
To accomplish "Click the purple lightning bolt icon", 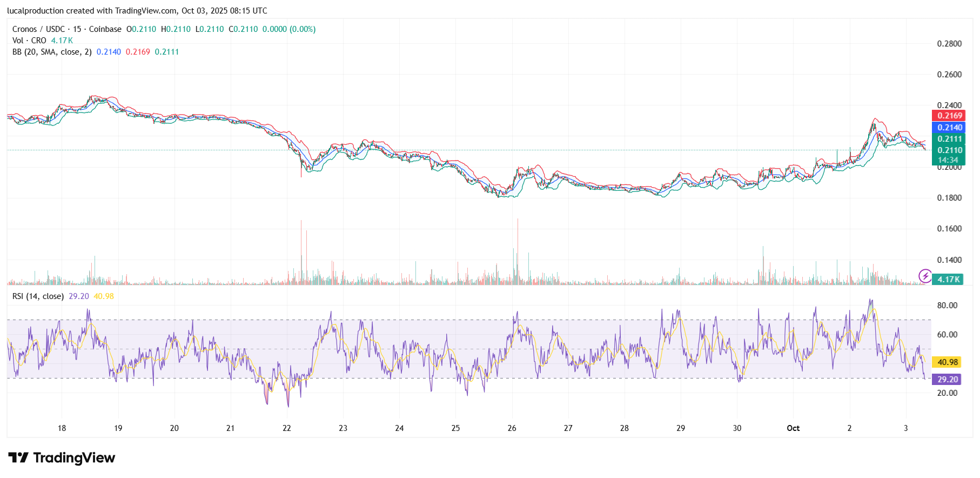I will coord(925,276).
